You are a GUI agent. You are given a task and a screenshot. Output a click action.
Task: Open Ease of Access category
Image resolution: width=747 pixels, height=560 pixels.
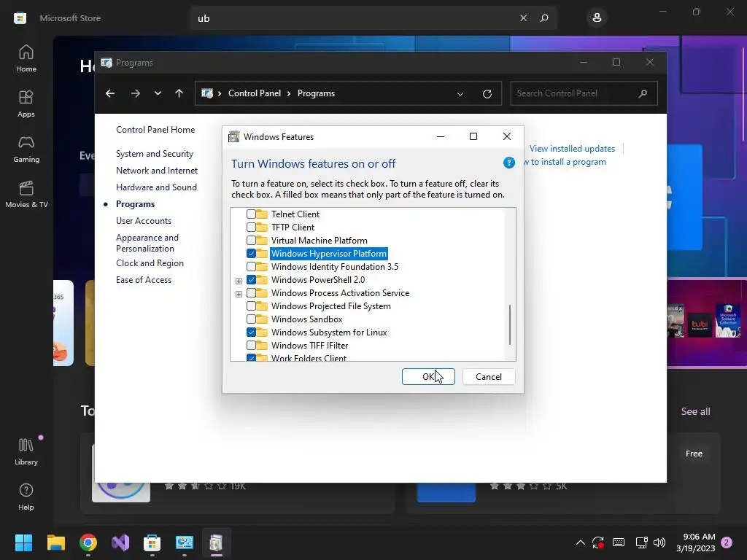(x=144, y=279)
